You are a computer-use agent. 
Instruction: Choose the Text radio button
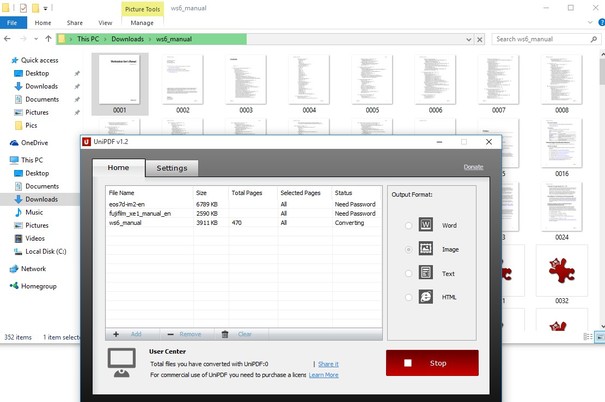pos(408,274)
